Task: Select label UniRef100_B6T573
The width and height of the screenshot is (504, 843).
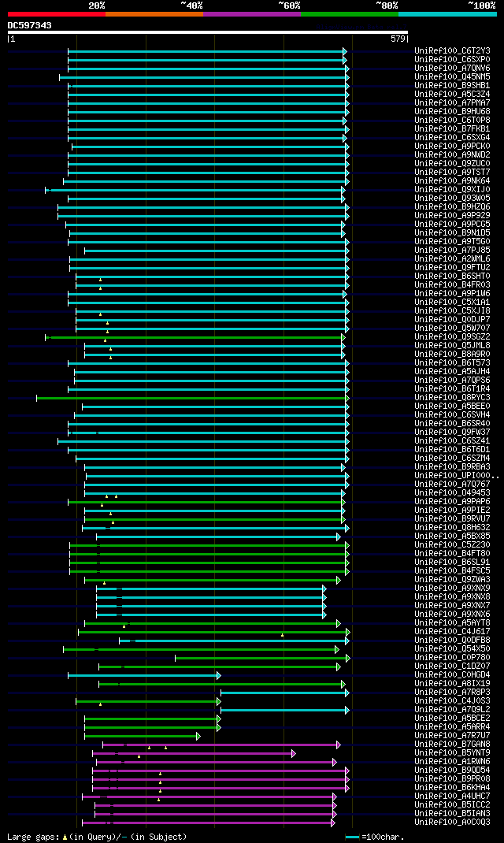Action: tap(452, 363)
